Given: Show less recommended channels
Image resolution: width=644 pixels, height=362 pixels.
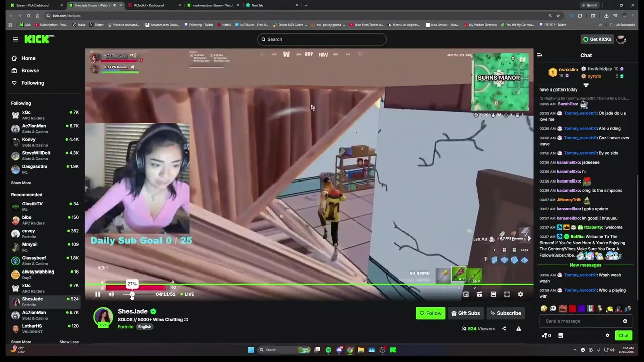Looking at the screenshot, I should tap(69, 342).
